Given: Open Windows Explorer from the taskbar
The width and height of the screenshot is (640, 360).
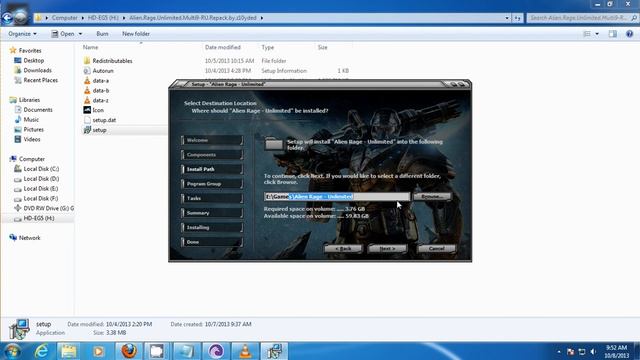Looking at the screenshot, I should coord(69,351).
